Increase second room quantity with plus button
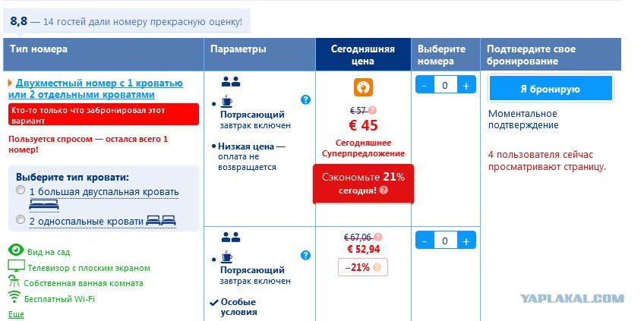The height and width of the screenshot is (321, 644). pos(466,241)
